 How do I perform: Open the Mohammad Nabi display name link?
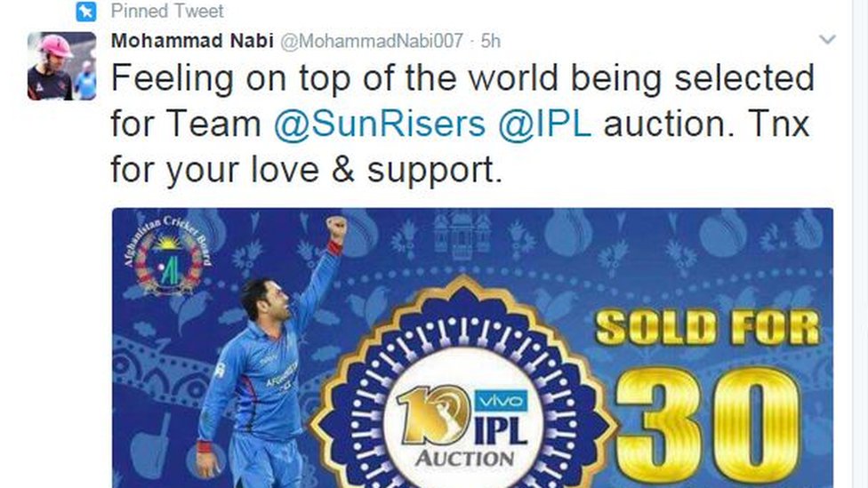(x=192, y=41)
